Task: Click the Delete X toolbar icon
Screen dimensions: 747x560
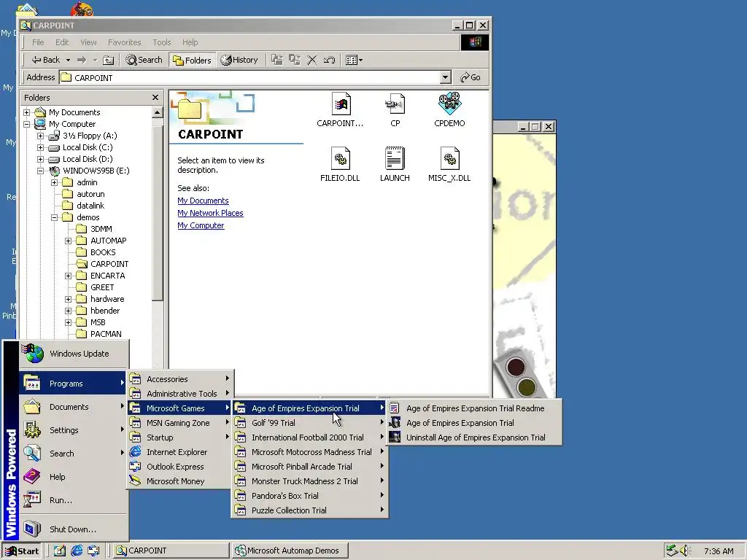Action: click(312, 60)
